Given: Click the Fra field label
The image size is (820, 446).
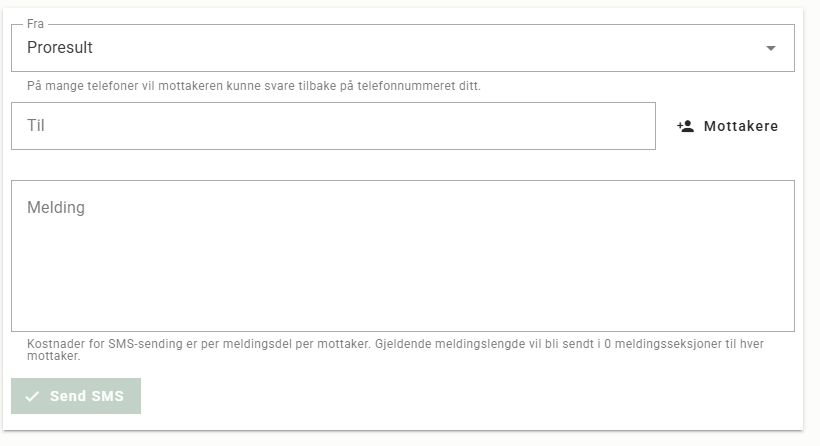Looking at the screenshot, I should pyautogui.click(x=35, y=24).
